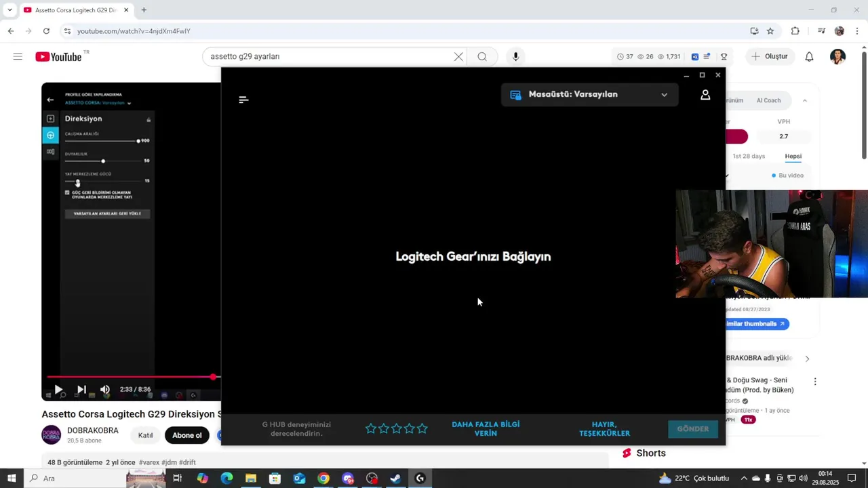Click the install app icon in address bar
868x488 pixels.
(x=754, y=31)
